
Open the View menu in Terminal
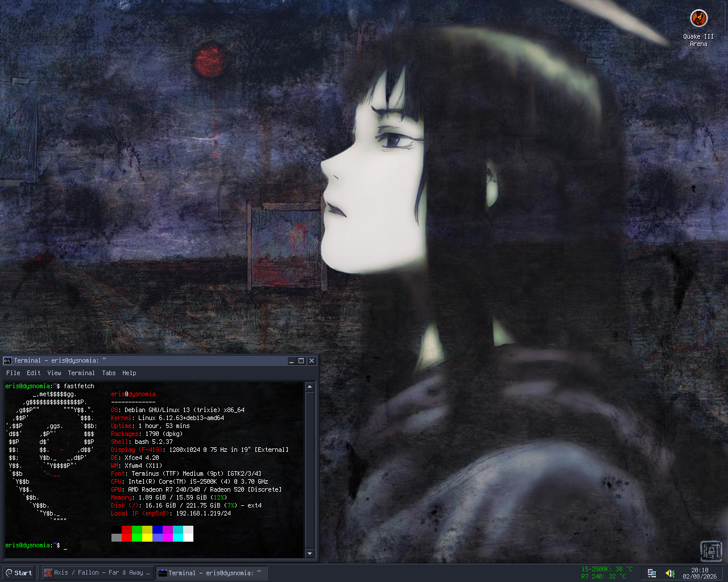coord(54,373)
